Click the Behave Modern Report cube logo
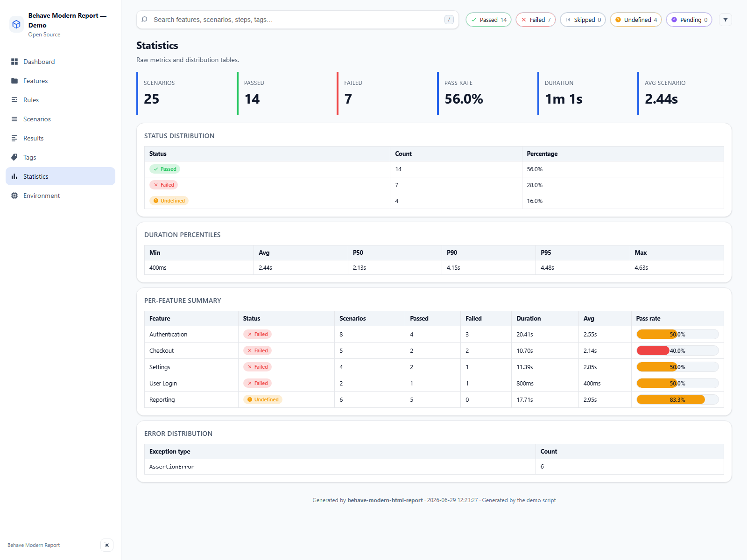 coord(16,24)
